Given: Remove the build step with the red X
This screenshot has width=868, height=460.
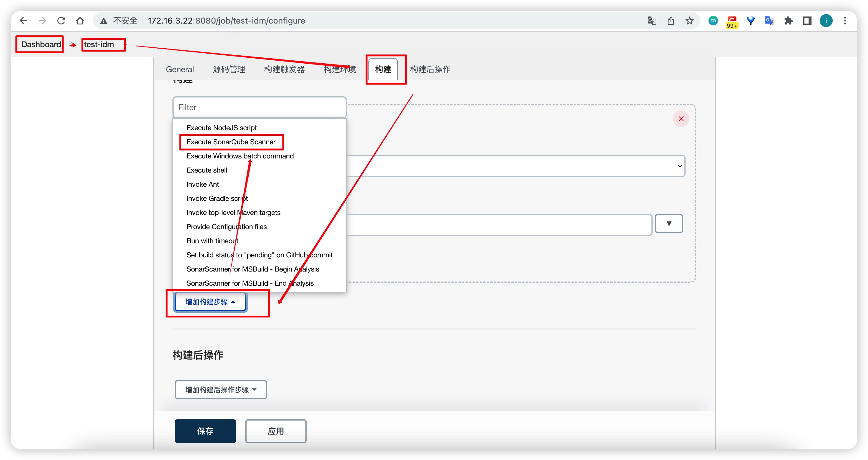Looking at the screenshot, I should pyautogui.click(x=681, y=119).
